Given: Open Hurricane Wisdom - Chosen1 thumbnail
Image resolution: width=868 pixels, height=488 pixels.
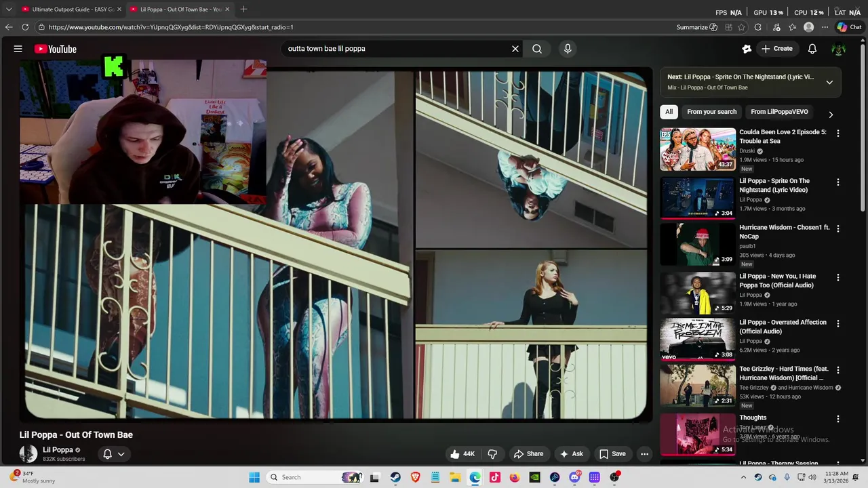Looking at the screenshot, I should coord(698,245).
